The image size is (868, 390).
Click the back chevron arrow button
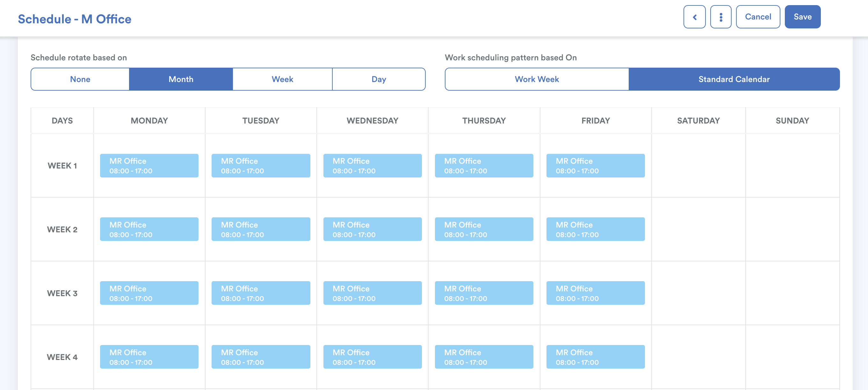pyautogui.click(x=694, y=17)
